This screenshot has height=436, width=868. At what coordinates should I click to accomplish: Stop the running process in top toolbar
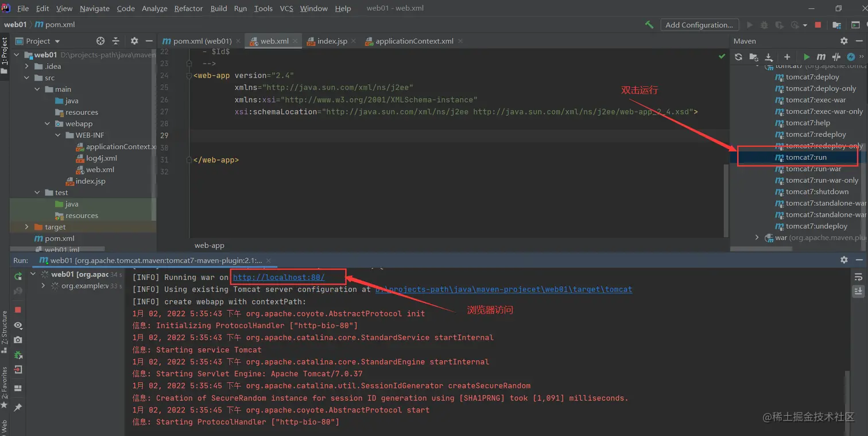[818, 25]
